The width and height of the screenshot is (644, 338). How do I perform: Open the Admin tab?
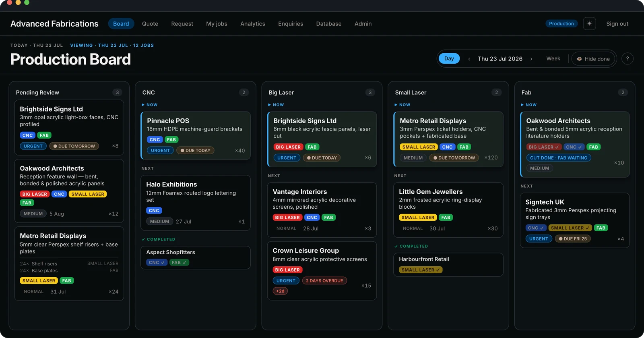pyautogui.click(x=363, y=24)
